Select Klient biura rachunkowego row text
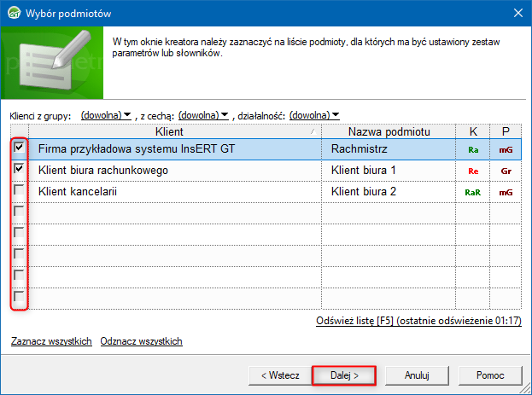 point(103,171)
